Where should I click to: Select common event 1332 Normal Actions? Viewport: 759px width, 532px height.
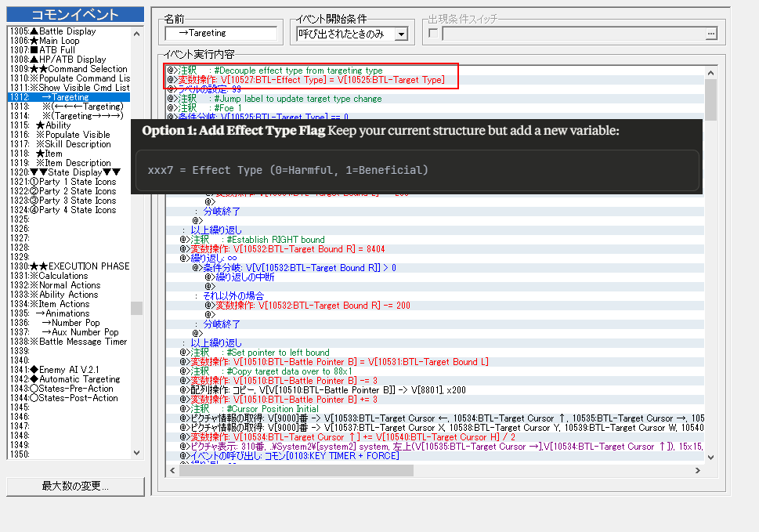(x=69, y=285)
